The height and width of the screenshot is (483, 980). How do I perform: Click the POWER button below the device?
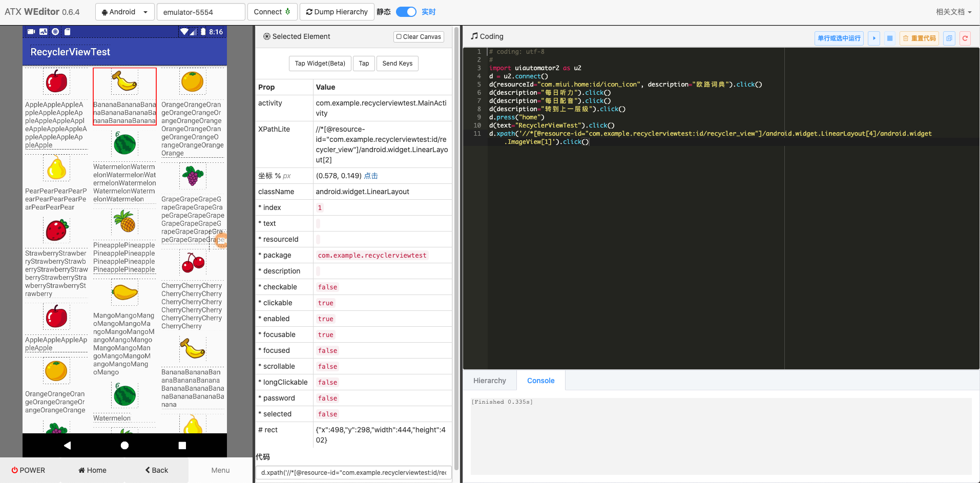coord(28,470)
